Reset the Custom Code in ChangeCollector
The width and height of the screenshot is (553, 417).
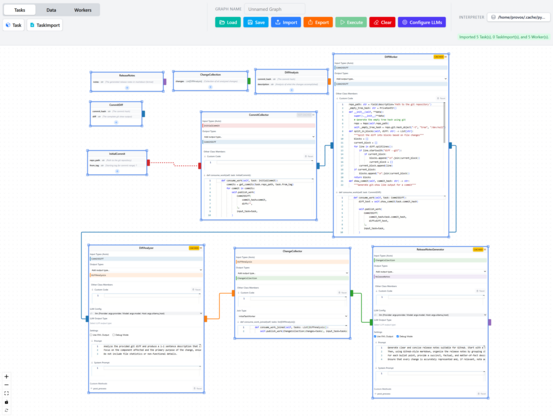[342, 293]
